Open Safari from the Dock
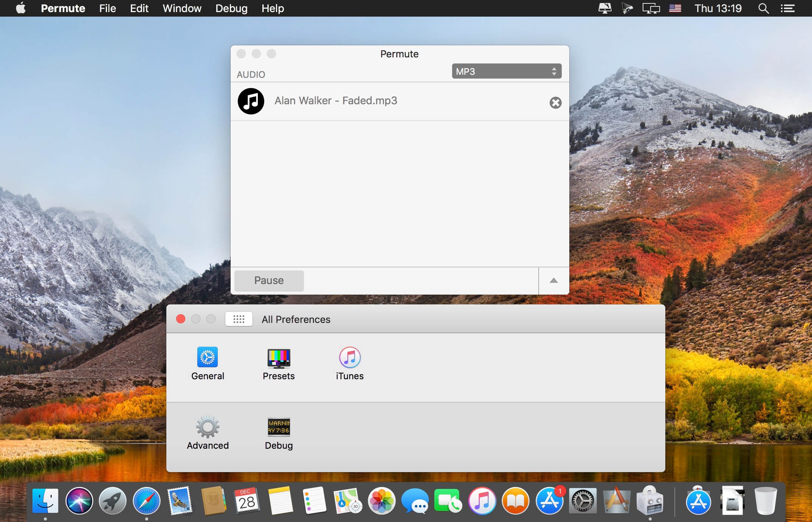 pyautogui.click(x=147, y=501)
